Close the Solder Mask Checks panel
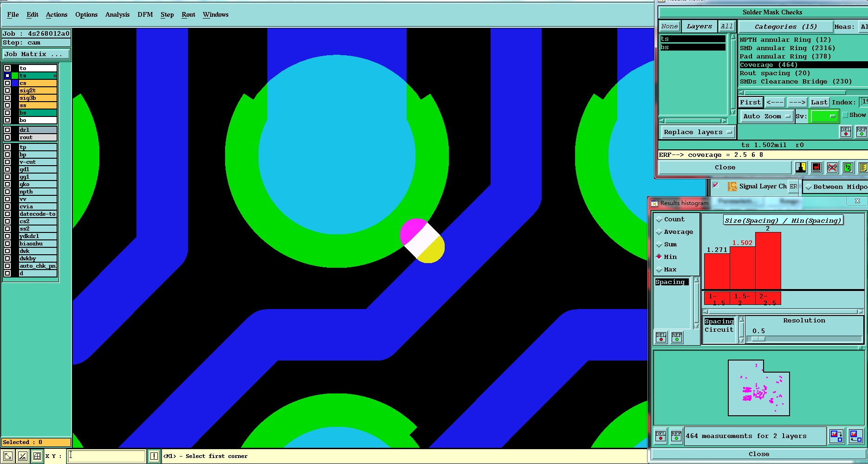This screenshot has width=868, height=464. [x=725, y=168]
